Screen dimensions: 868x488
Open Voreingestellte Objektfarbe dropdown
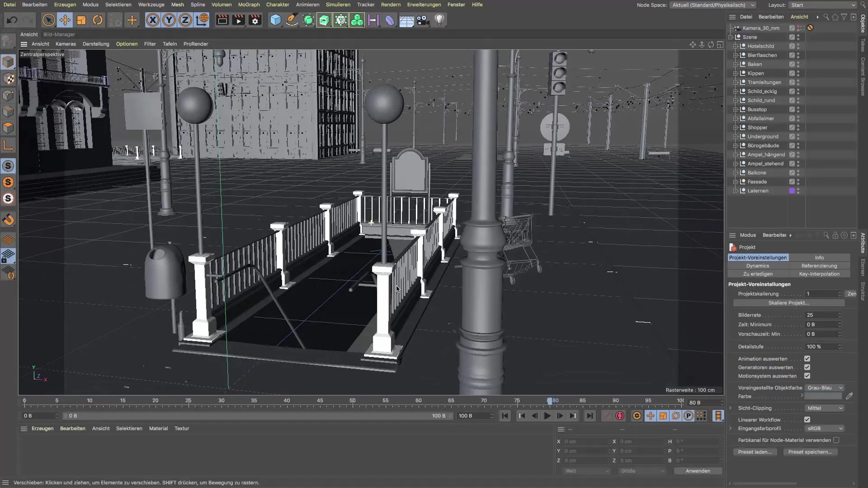pos(825,388)
